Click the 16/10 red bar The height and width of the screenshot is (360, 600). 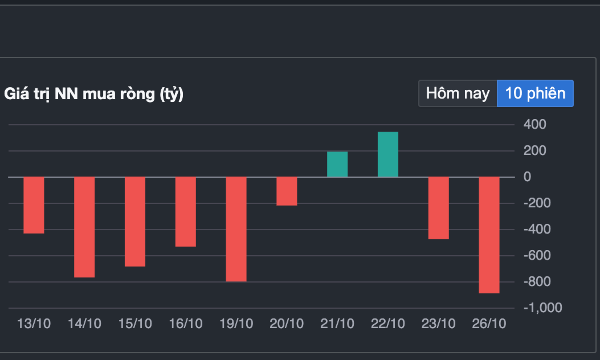(186, 212)
